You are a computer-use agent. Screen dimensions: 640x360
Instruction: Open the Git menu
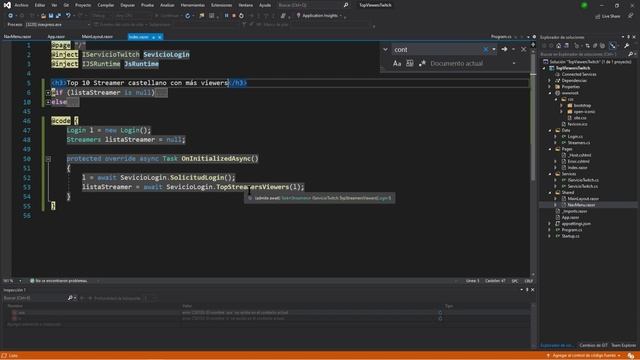66,5
